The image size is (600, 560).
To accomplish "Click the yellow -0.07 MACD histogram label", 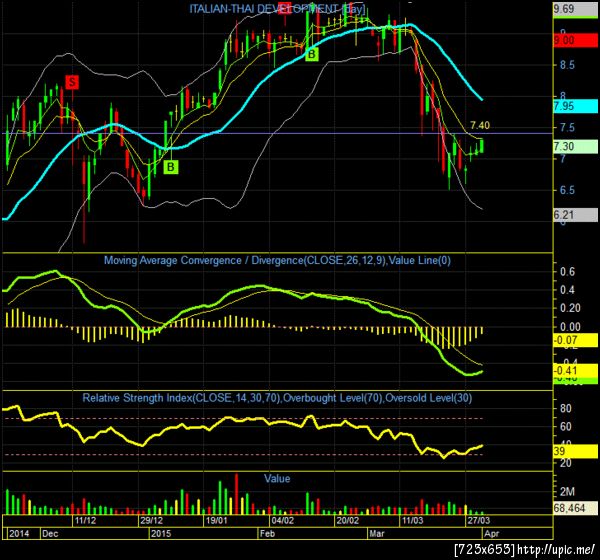I will point(576,340).
